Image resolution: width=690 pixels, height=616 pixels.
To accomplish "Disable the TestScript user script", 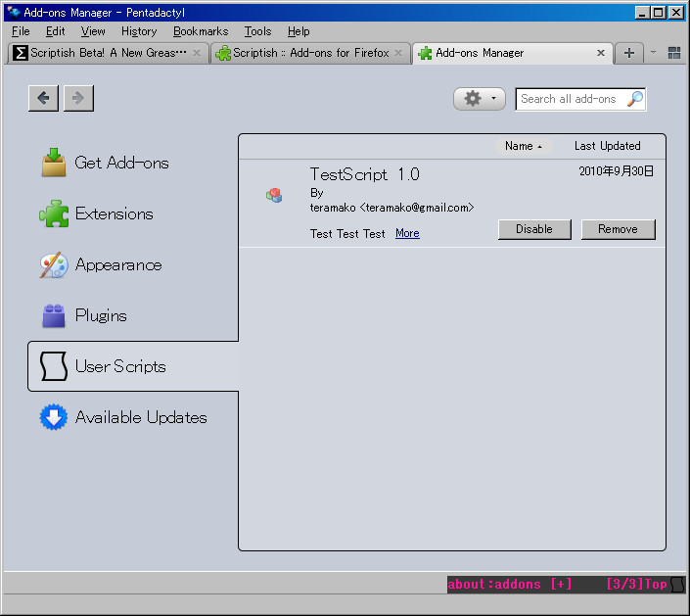I will click(534, 229).
